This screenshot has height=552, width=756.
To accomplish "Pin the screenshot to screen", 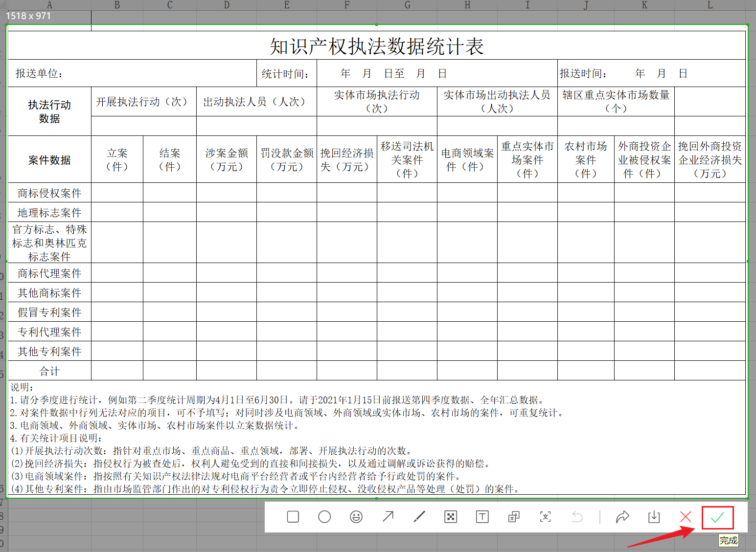I will (513, 517).
